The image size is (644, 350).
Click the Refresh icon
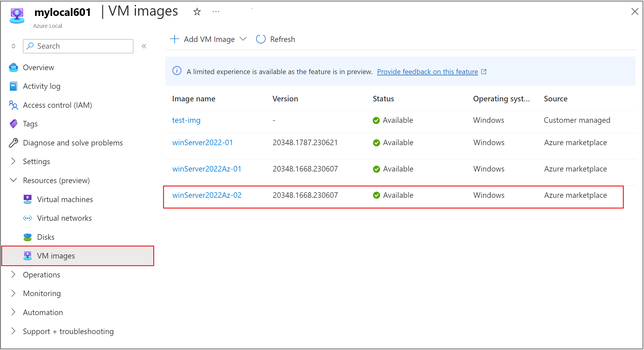261,39
